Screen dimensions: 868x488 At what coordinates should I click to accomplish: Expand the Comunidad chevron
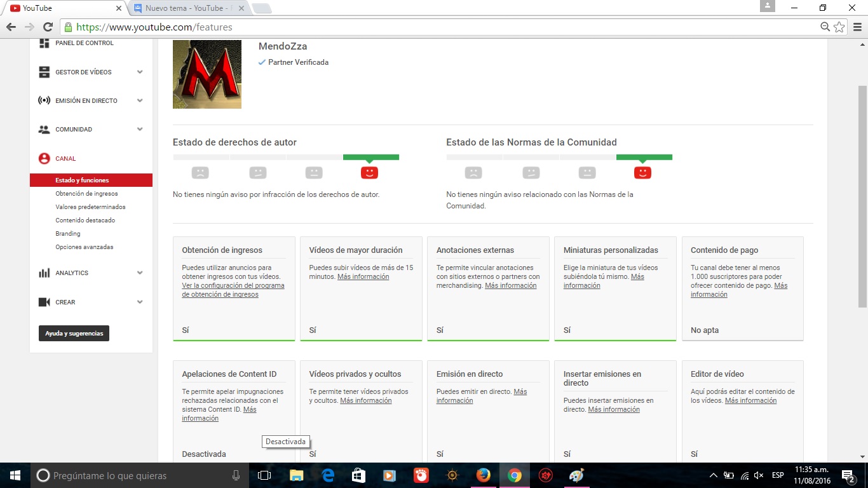click(x=140, y=129)
